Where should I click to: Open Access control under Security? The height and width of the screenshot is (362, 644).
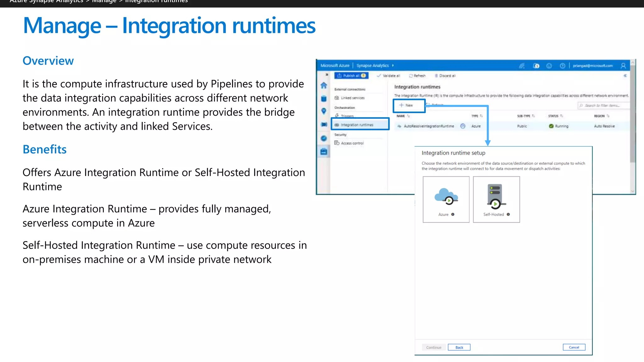(349, 143)
